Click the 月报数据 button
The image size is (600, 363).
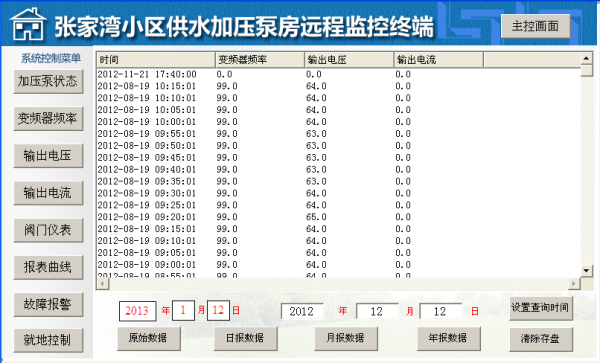346,338
